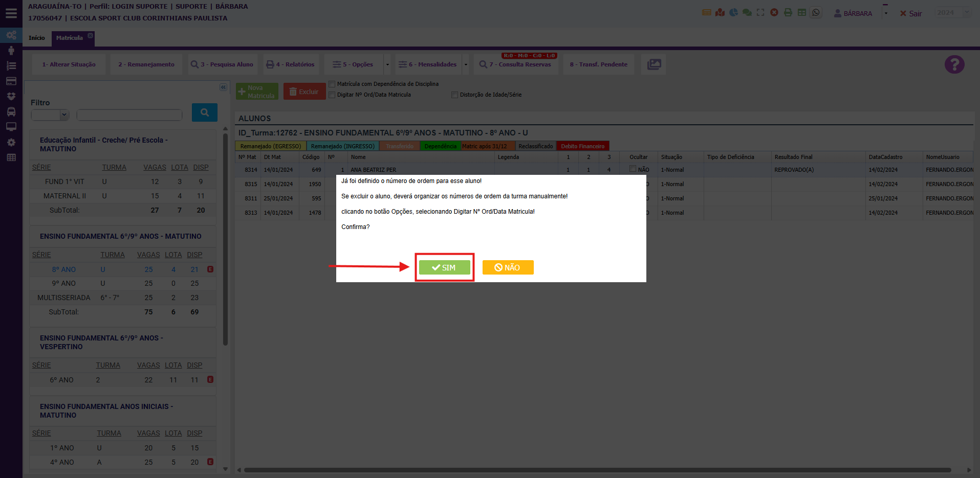
Task: Toggle the Distorção de Idade/Série checkbox
Action: (x=454, y=95)
